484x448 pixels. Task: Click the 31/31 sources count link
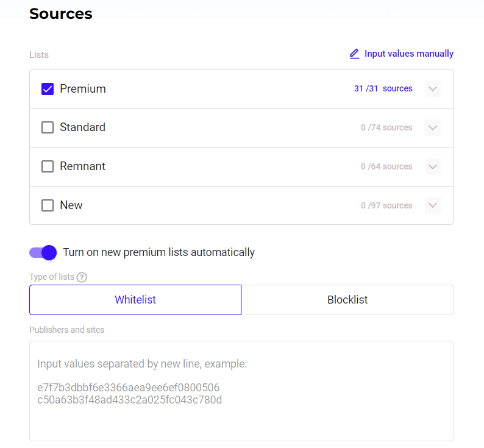coord(383,88)
